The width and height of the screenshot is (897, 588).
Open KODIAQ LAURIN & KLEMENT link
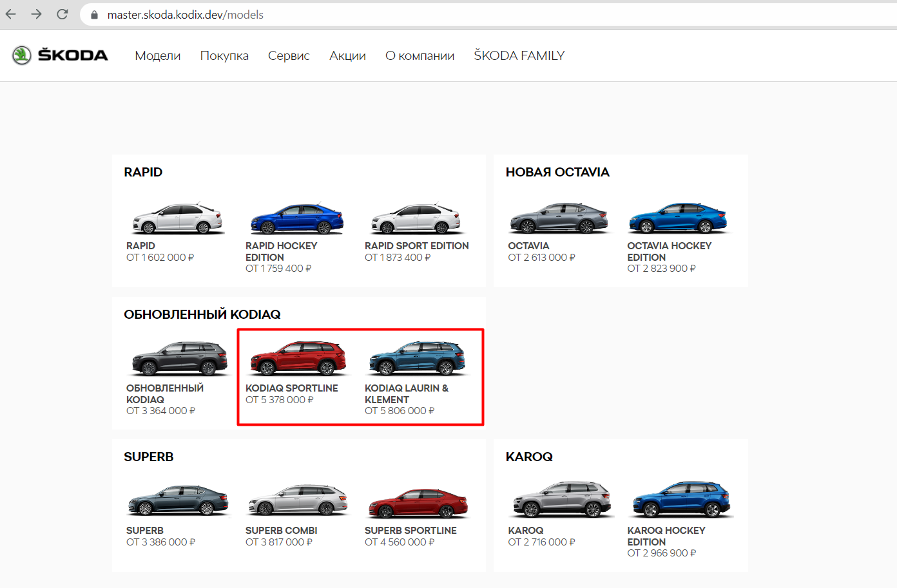[x=407, y=394]
